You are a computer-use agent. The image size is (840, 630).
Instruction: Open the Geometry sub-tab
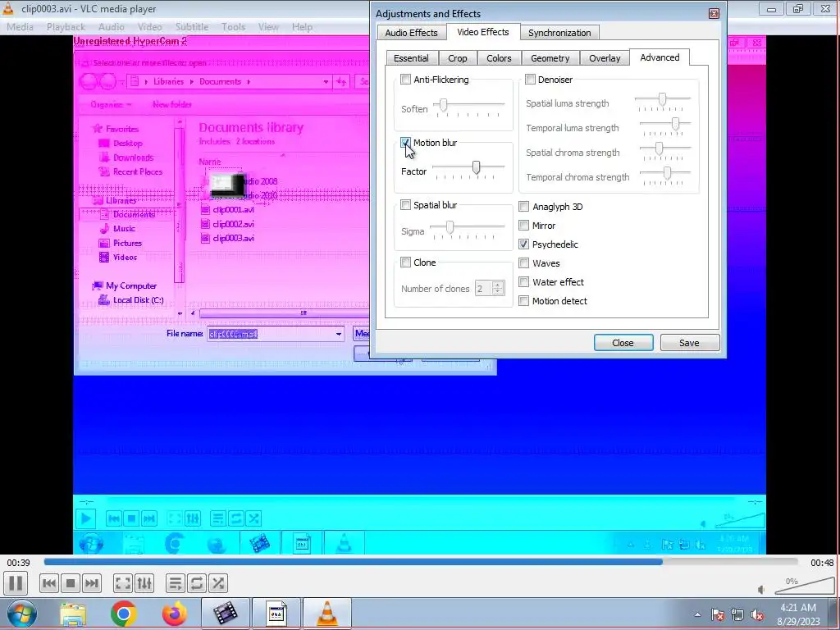pyautogui.click(x=550, y=58)
